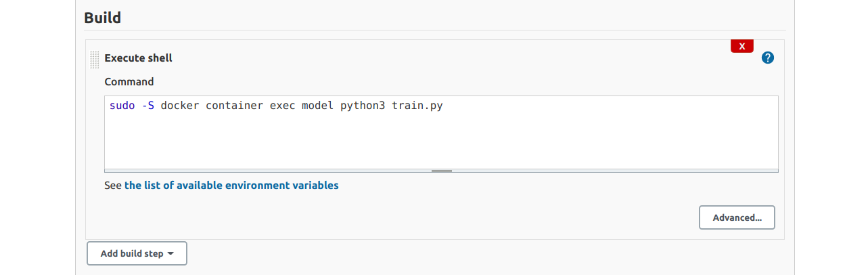Place cursor on "sudo" in the command

tap(122, 106)
